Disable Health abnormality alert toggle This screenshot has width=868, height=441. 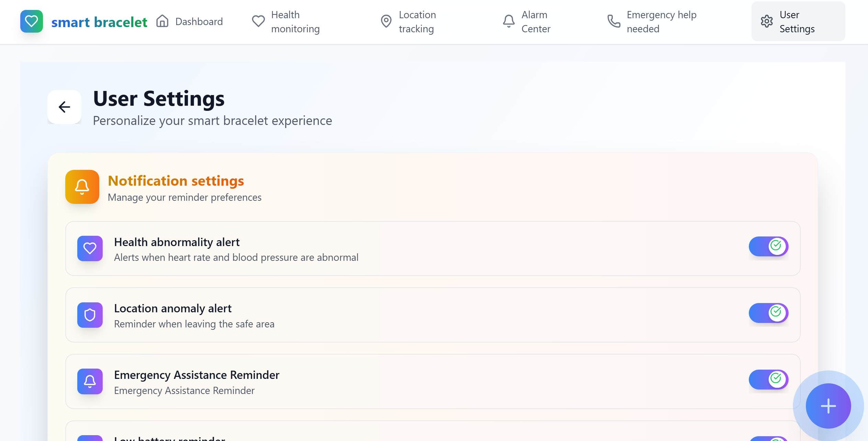click(x=768, y=246)
